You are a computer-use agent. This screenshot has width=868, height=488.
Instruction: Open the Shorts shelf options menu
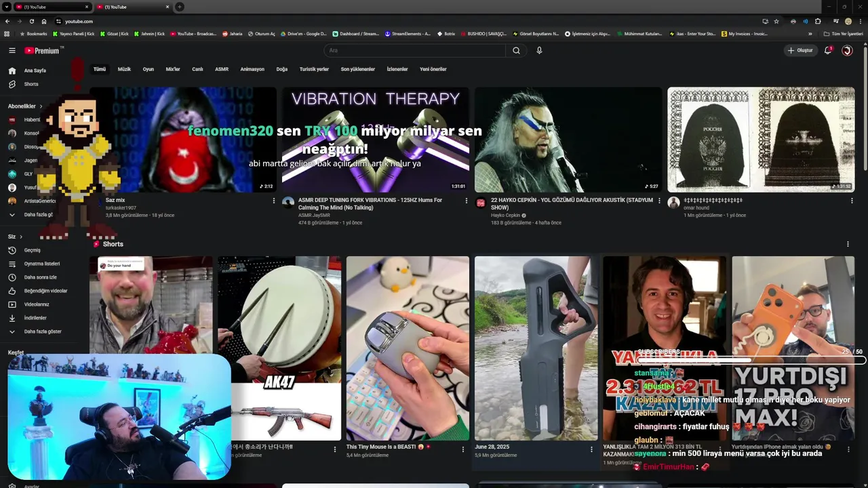tap(848, 244)
